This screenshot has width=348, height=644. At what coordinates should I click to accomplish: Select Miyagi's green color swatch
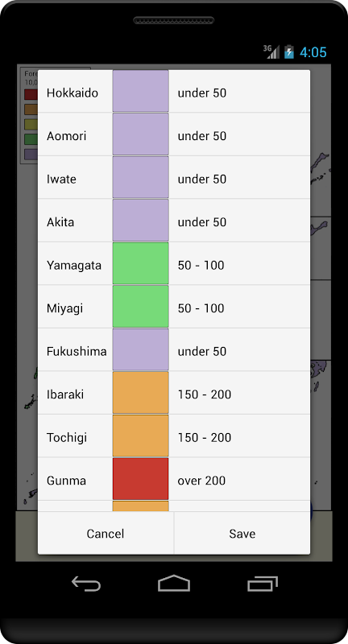(x=140, y=307)
